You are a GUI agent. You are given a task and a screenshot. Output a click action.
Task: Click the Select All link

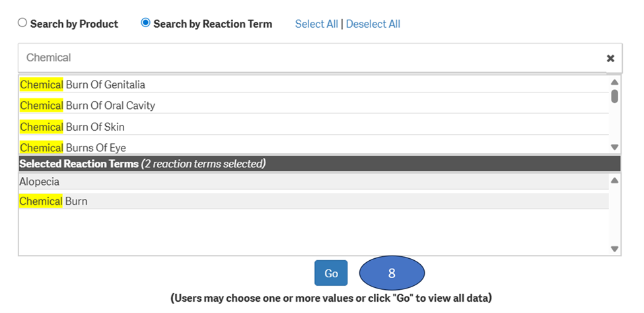pos(316,24)
